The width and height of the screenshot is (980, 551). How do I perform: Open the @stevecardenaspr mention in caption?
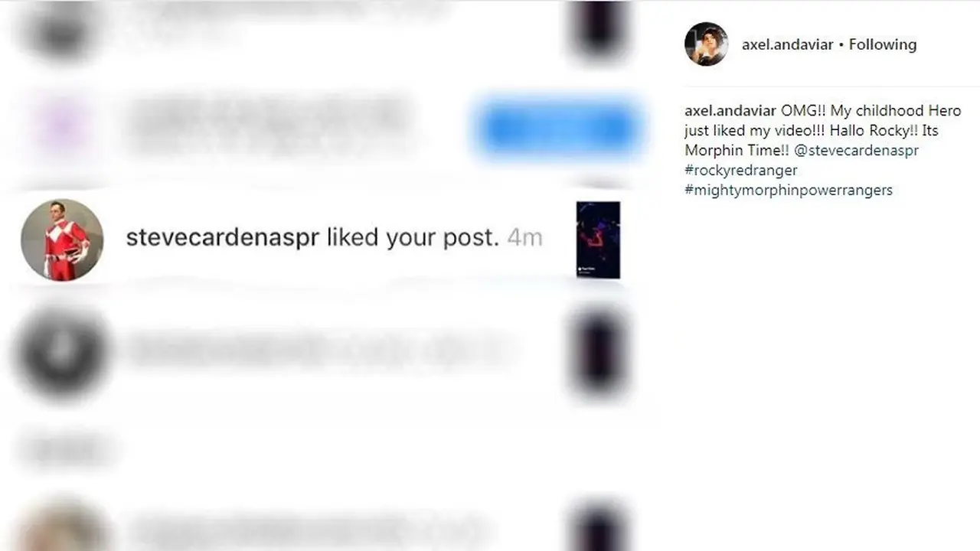click(857, 151)
